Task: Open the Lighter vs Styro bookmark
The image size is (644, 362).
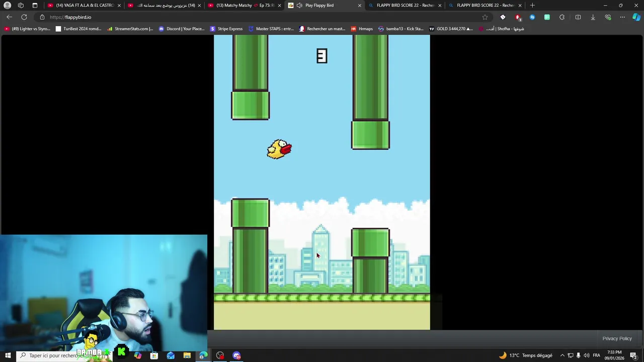Action: click(x=27, y=29)
